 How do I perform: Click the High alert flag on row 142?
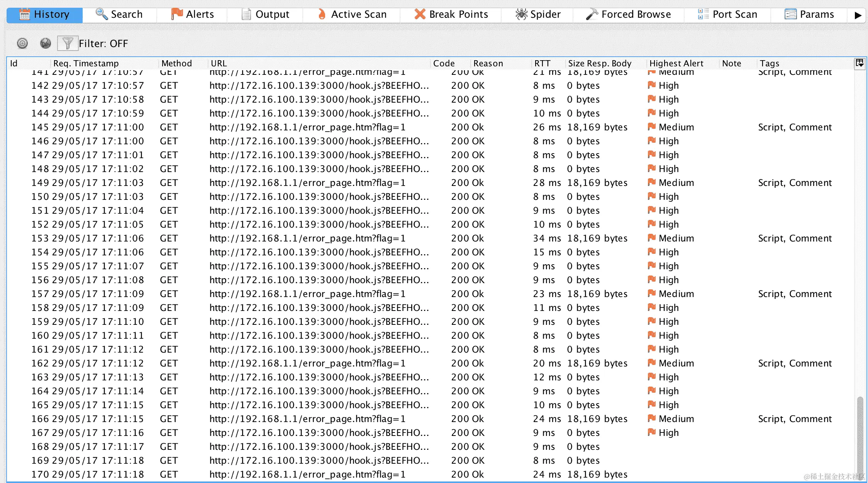pyautogui.click(x=652, y=85)
